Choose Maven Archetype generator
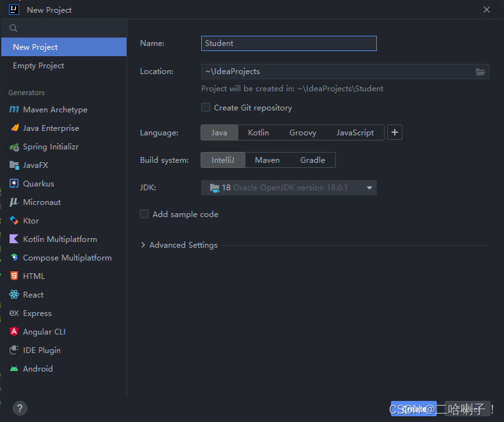The image size is (504, 422). (64, 110)
